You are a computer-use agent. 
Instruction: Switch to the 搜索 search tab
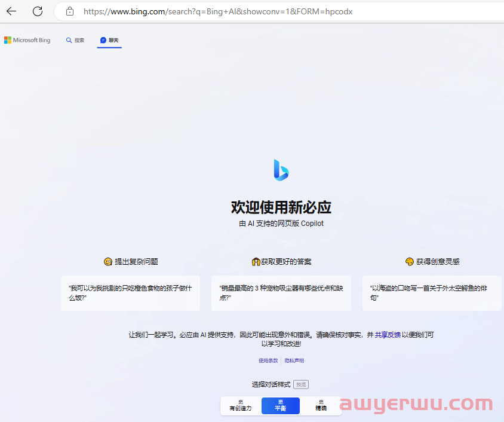pos(75,40)
